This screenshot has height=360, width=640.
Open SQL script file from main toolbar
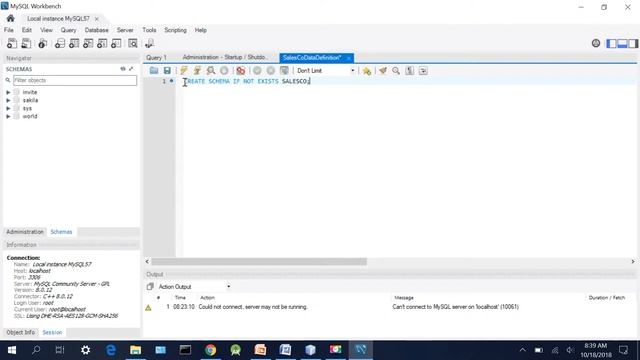(26, 43)
